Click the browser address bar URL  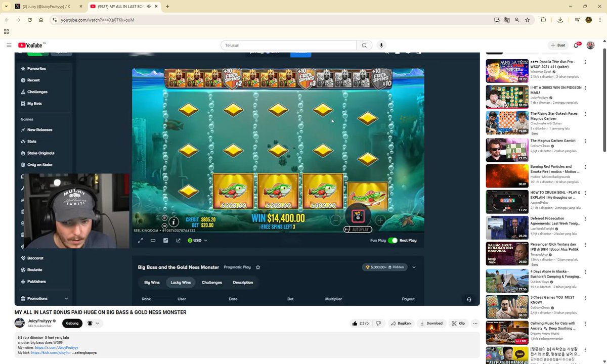tap(98, 20)
